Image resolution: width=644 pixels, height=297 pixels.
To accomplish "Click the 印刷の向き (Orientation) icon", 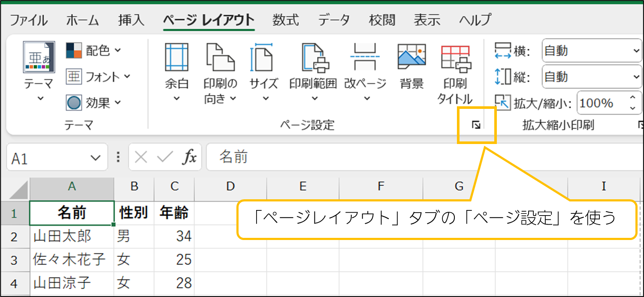I will tap(220, 57).
